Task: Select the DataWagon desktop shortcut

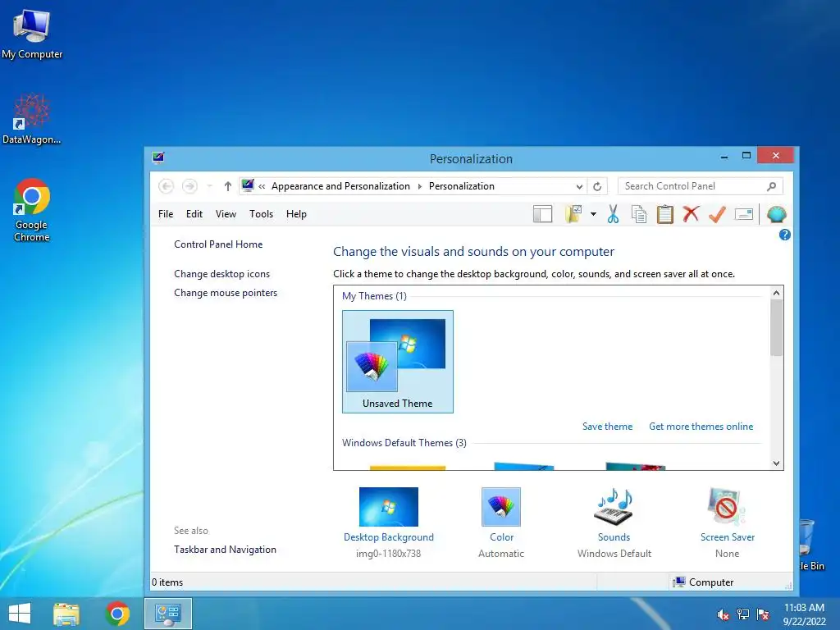Action: pos(32,119)
